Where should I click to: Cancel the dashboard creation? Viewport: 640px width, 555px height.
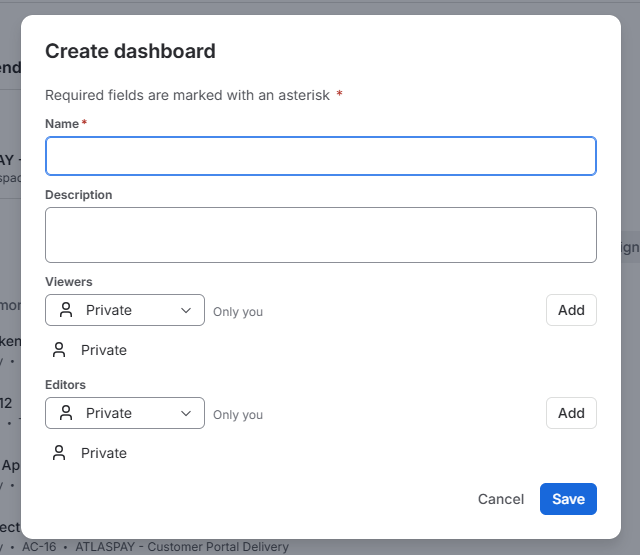click(501, 499)
